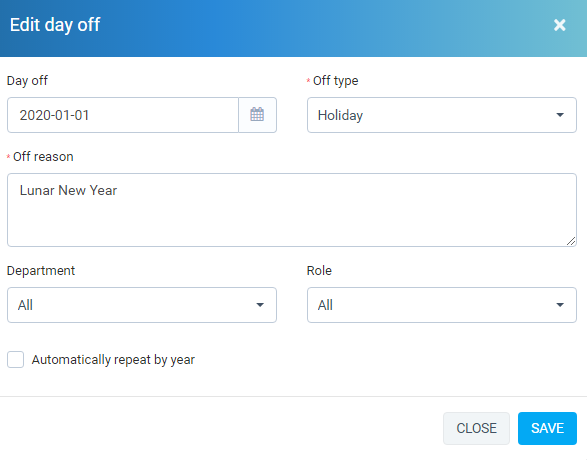Click the SAVE button
The image size is (587, 460).
tap(547, 428)
